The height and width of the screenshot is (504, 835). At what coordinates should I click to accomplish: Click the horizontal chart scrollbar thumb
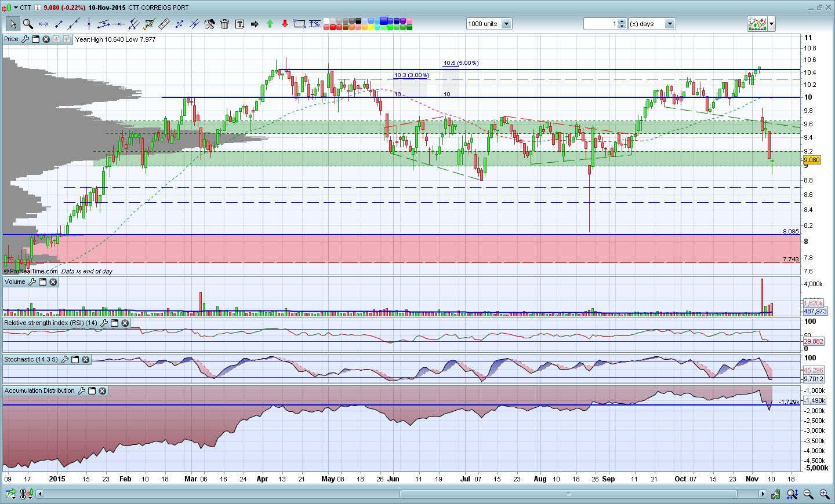[568, 494]
